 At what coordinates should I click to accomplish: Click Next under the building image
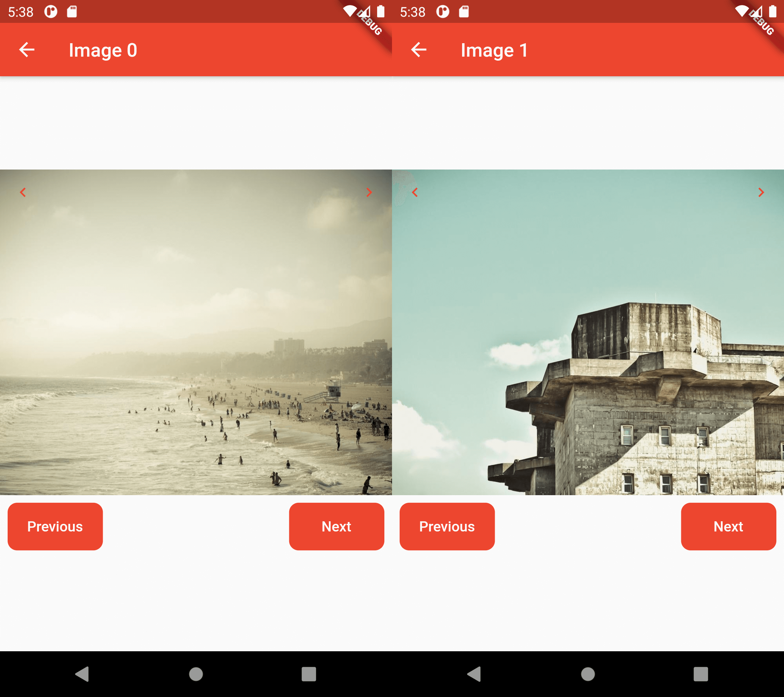pyautogui.click(x=728, y=526)
